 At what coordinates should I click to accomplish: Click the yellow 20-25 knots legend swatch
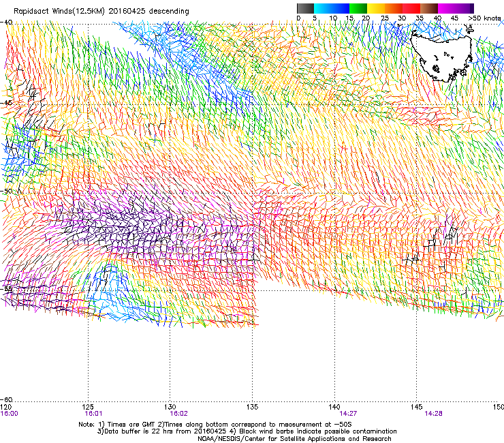(x=376, y=8)
